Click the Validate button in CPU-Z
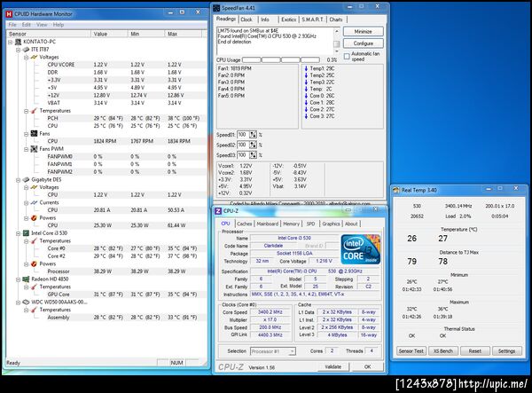532x393 pixels. click(x=332, y=367)
